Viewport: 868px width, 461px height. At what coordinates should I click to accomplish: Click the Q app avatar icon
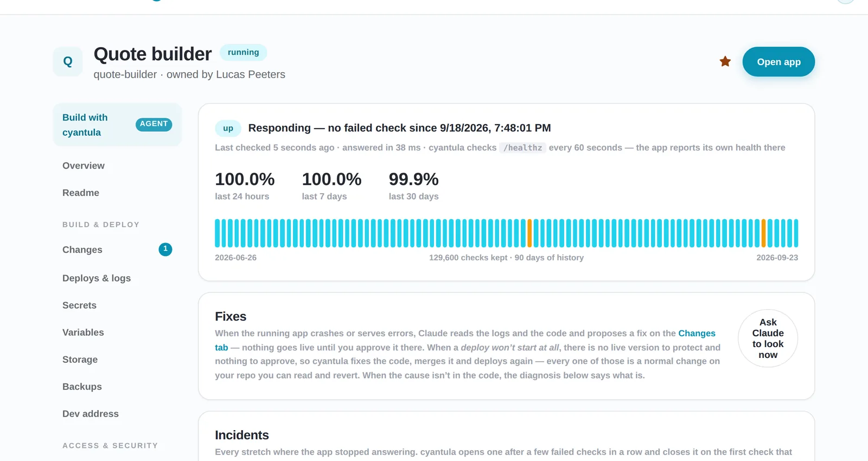click(68, 61)
